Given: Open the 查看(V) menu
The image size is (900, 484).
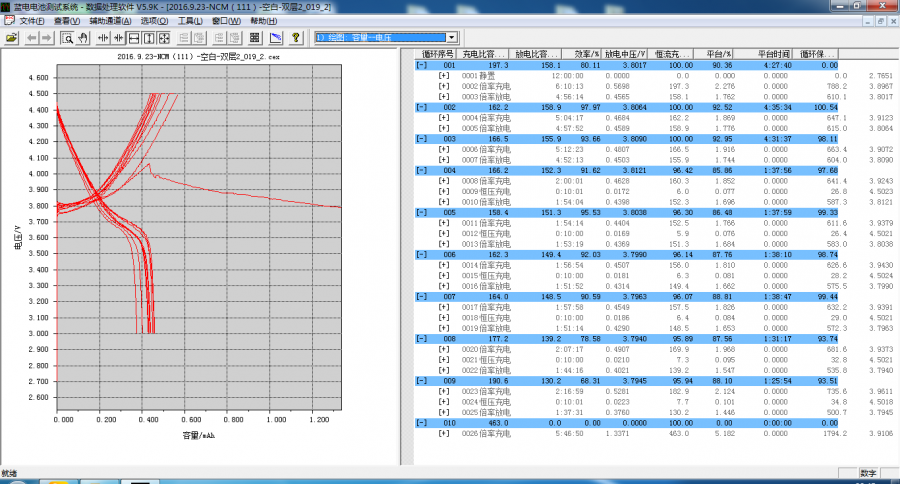Looking at the screenshot, I should click(x=67, y=21).
